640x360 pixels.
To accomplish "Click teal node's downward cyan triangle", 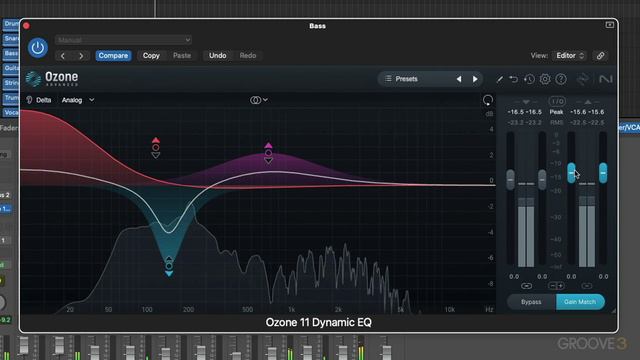I will (x=169, y=274).
